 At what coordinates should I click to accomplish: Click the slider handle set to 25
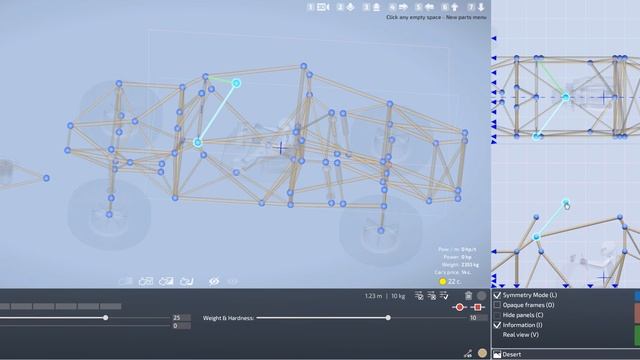[x=106, y=318]
